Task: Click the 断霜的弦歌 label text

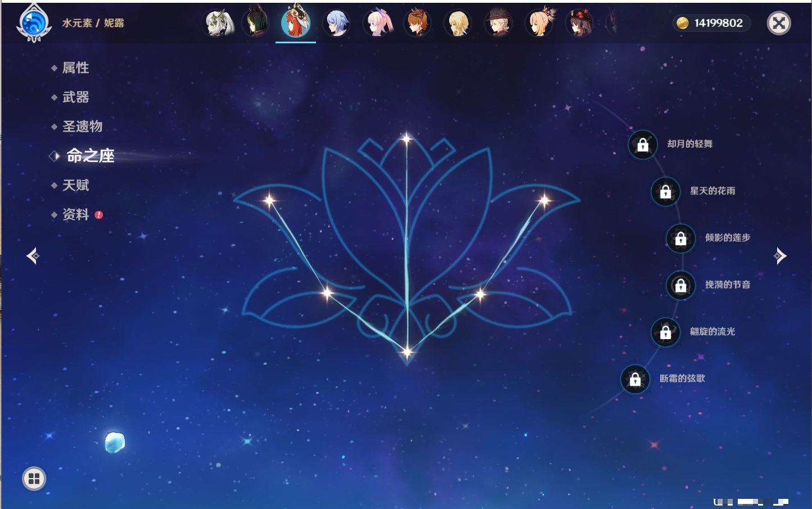Action: [682, 379]
